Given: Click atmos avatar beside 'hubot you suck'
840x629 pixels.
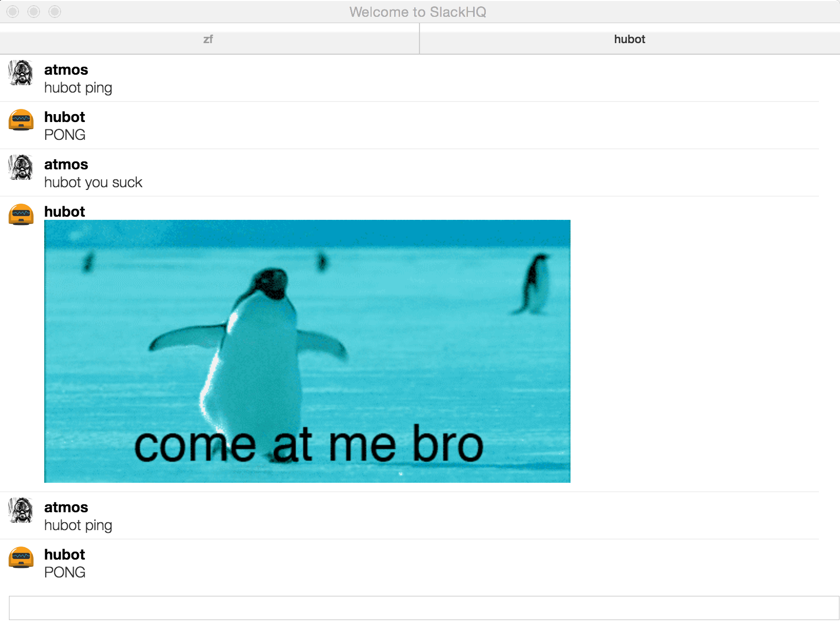Looking at the screenshot, I should click(21, 167).
